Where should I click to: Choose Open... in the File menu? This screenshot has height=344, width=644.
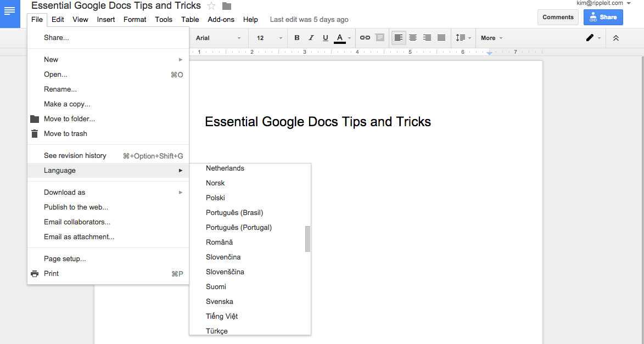coord(108,74)
